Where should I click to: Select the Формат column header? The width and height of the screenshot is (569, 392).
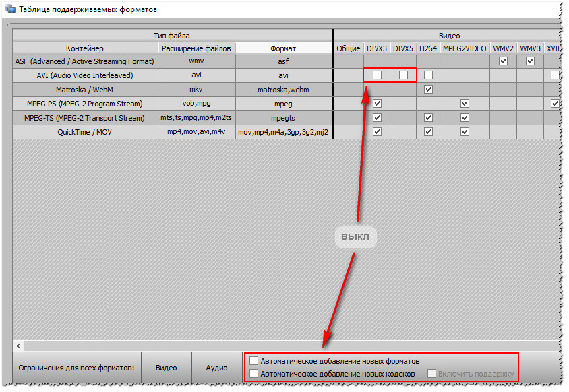pos(283,48)
